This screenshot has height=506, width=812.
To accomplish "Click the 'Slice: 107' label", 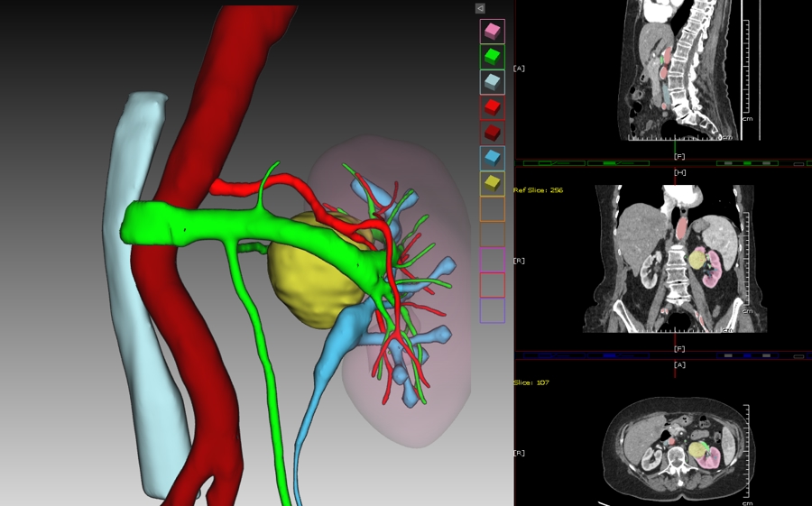I will point(531,382).
